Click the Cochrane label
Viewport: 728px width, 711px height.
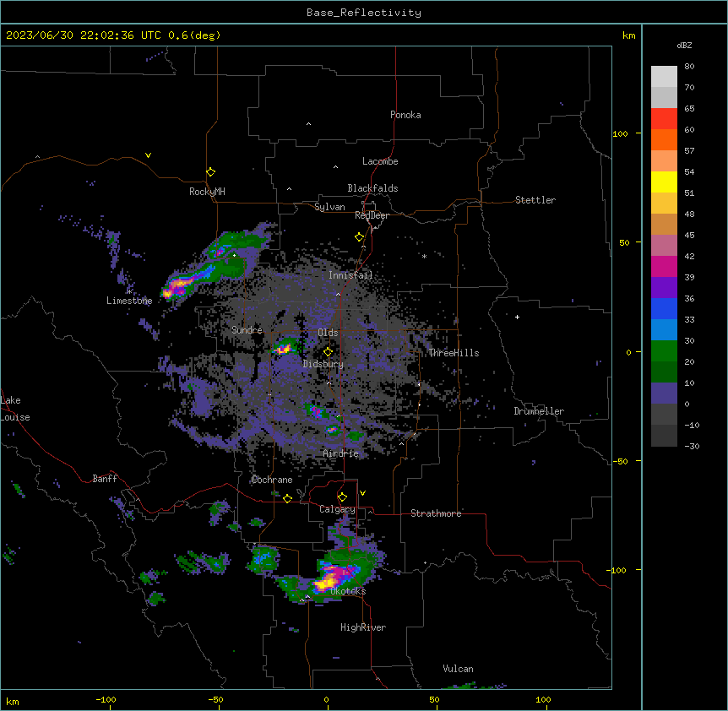(x=272, y=480)
